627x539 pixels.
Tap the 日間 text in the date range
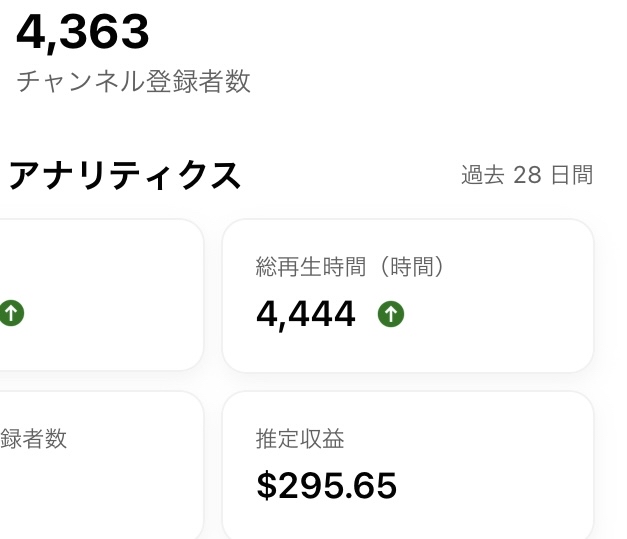coord(572,175)
